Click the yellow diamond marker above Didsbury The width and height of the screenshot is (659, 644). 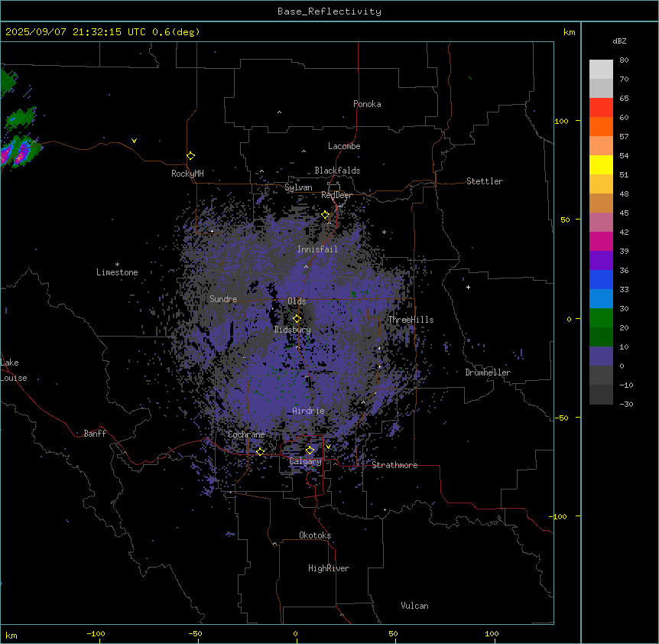[x=297, y=319]
